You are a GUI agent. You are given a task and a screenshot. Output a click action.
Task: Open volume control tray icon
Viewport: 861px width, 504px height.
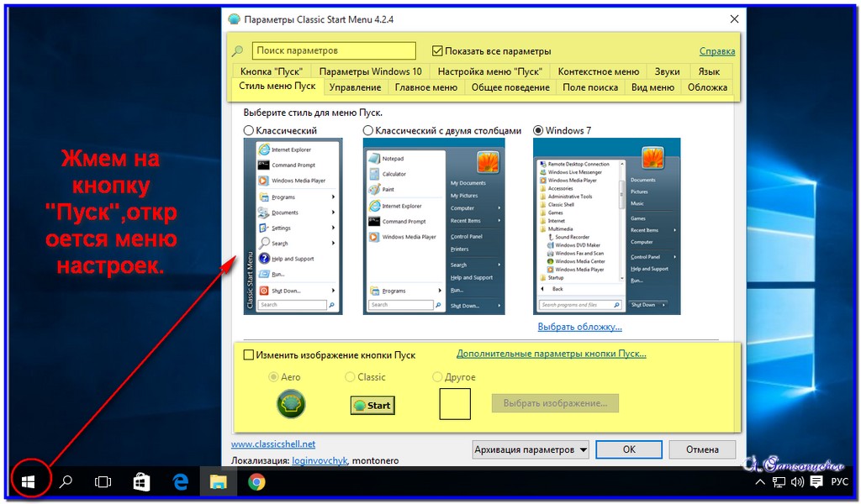797,482
